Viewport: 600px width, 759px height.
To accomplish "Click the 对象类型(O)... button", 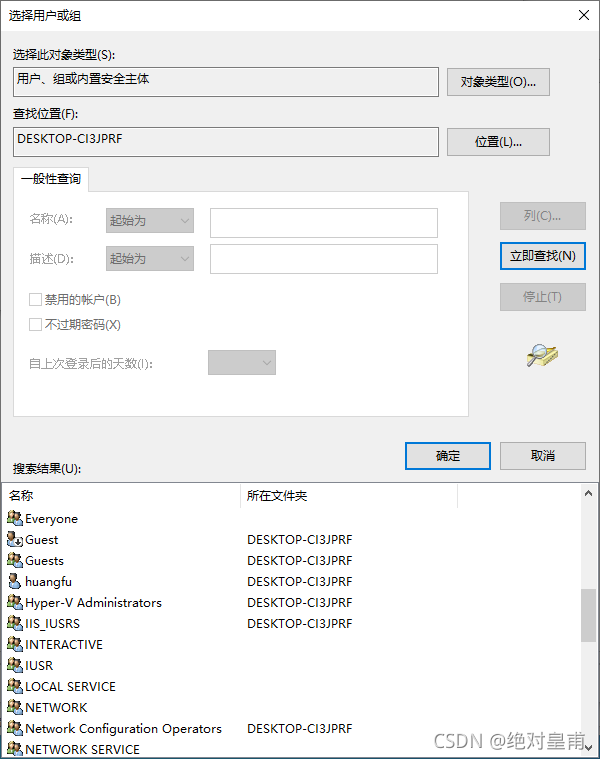I will pyautogui.click(x=498, y=82).
